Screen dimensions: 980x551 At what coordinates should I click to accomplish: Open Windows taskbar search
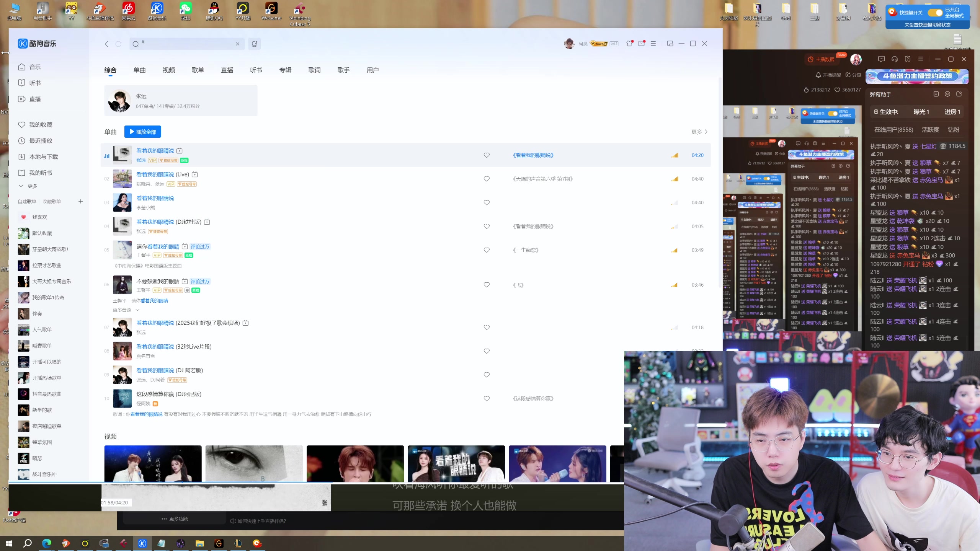pos(28,543)
